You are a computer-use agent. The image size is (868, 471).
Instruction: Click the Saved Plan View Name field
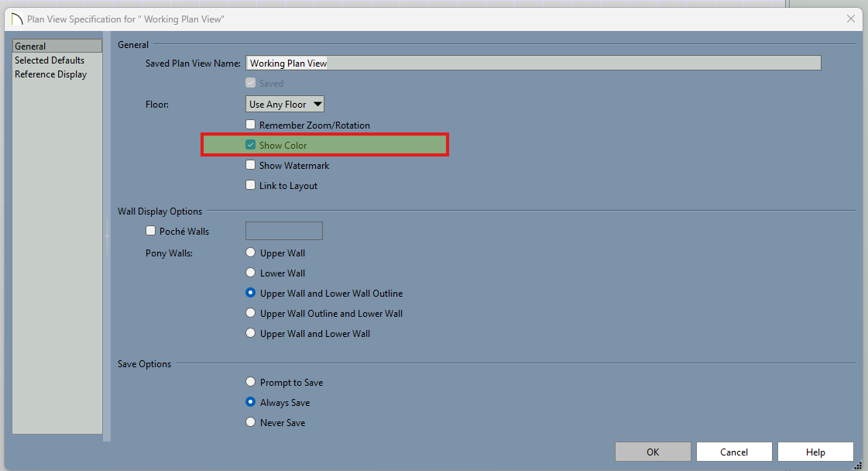(533, 64)
